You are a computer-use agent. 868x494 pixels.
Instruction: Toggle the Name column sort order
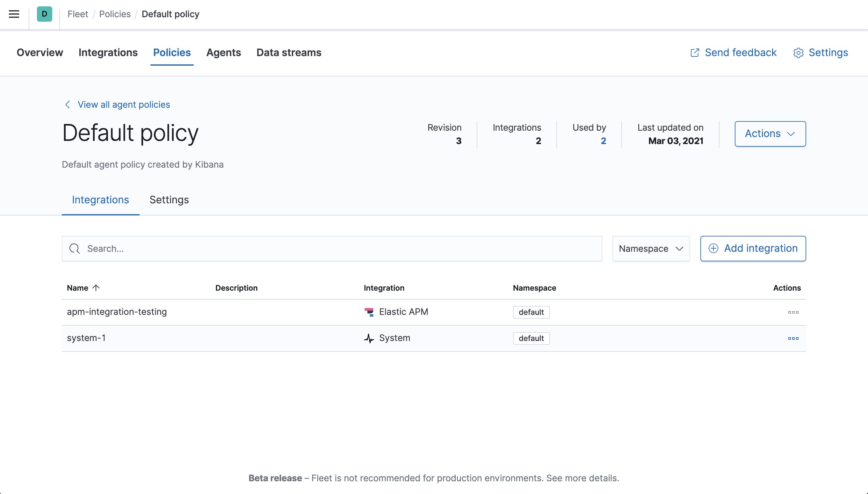(x=83, y=288)
